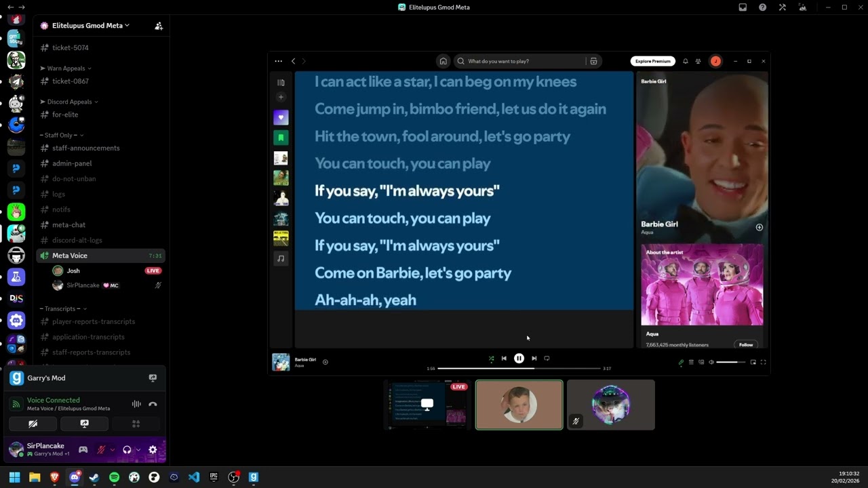
Task: Toggle deafen headphones icon
Action: [127, 449]
